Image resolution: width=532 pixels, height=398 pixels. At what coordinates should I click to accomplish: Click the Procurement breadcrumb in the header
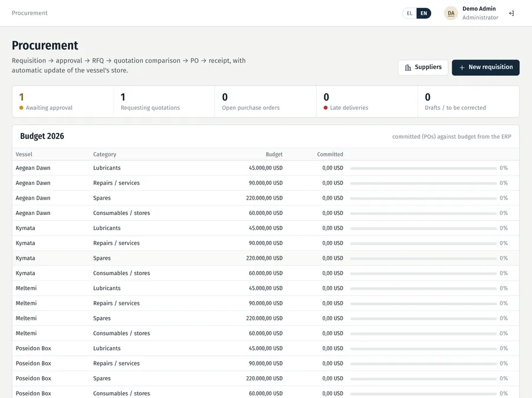pos(30,13)
